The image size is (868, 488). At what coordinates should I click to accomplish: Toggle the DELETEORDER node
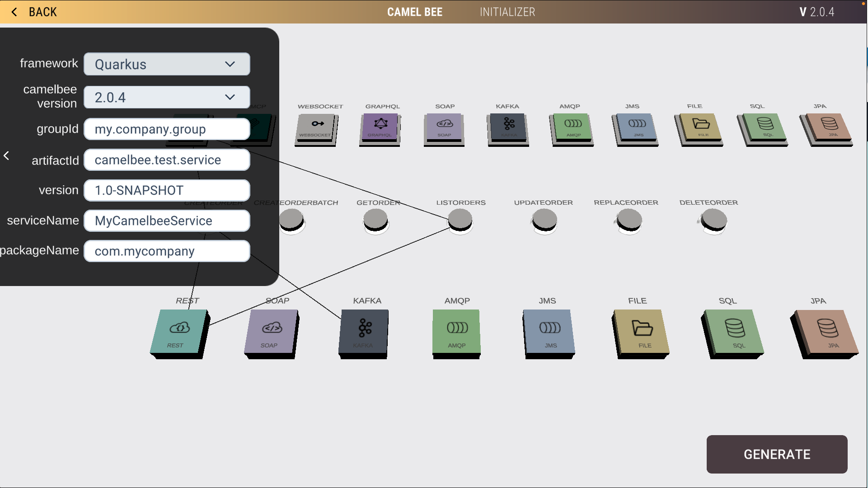(714, 220)
